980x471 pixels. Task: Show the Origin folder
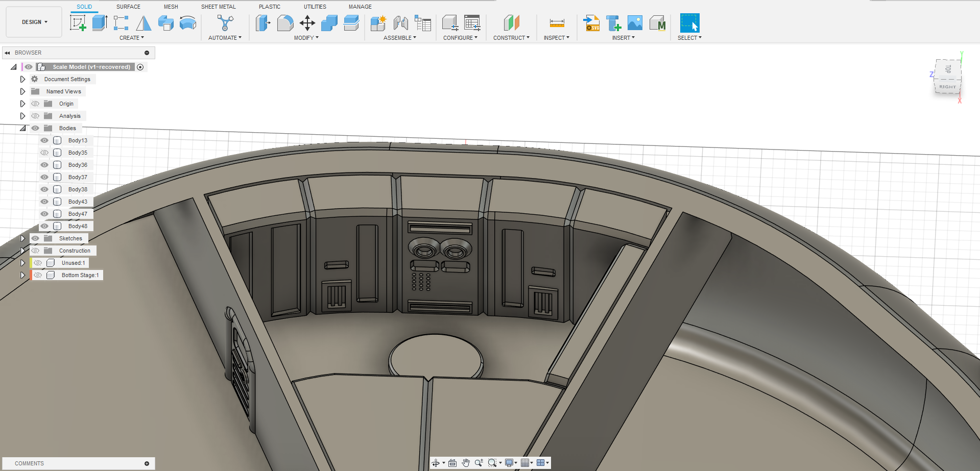pyautogui.click(x=35, y=104)
